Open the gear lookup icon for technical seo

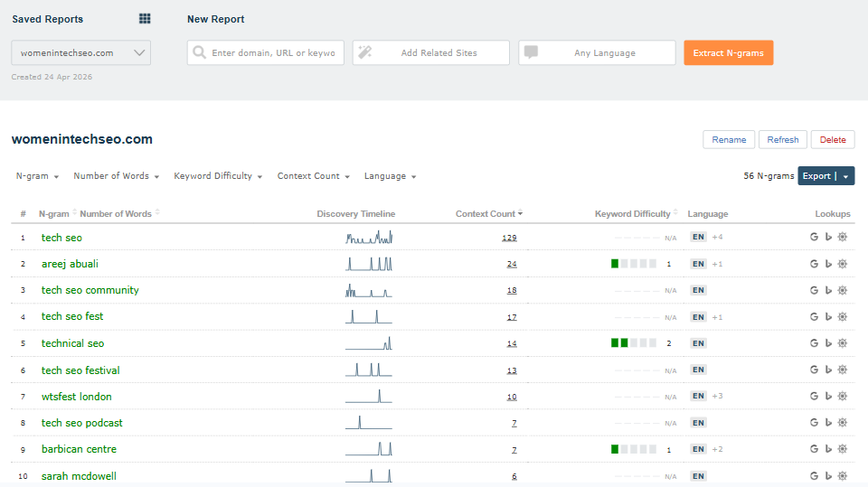(843, 343)
